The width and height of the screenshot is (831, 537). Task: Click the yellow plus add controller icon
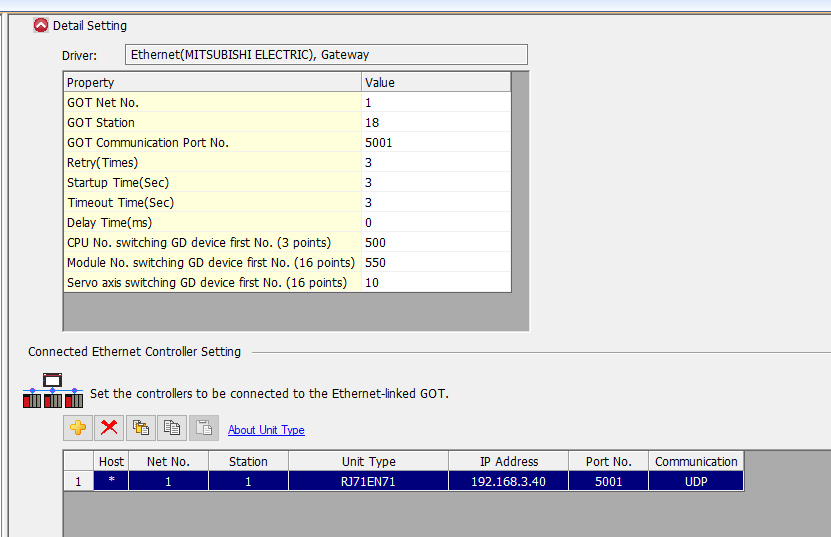pyautogui.click(x=78, y=428)
